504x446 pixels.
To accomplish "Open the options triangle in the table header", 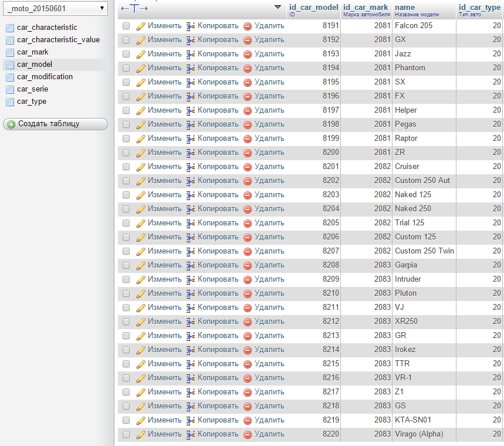I will coord(278,8).
